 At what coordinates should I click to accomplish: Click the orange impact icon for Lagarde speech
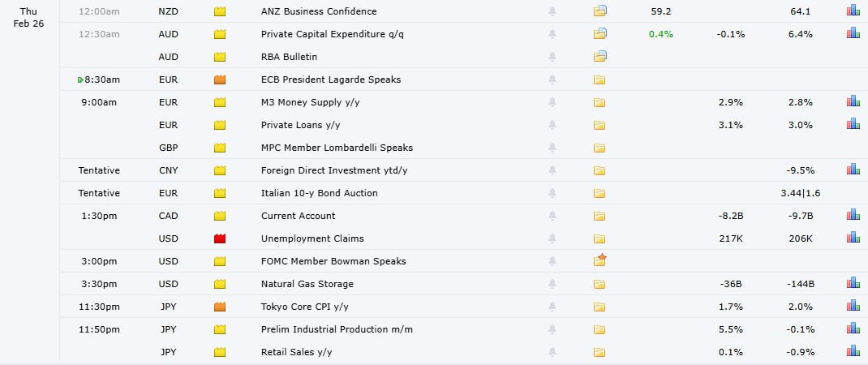pos(220,79)
